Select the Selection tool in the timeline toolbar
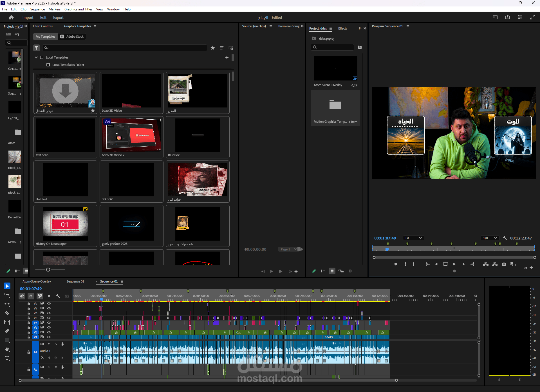The height and width of the screenshot is (392, 540). [x=7, y=286]
